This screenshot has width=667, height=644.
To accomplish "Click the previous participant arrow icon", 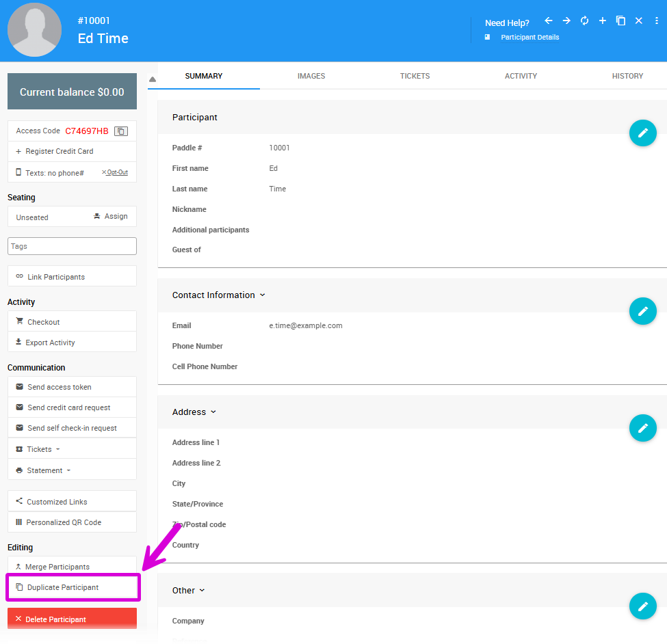I will click(x=548, y=21).
